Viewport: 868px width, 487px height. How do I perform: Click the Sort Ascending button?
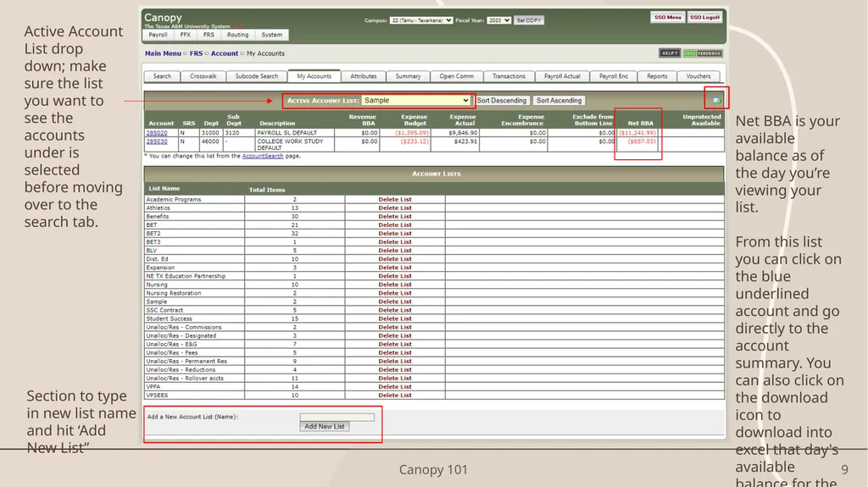(559, 101)
